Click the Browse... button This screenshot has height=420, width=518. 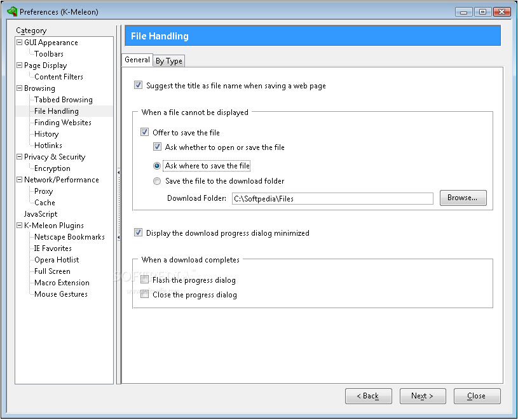tap(463, 198)
